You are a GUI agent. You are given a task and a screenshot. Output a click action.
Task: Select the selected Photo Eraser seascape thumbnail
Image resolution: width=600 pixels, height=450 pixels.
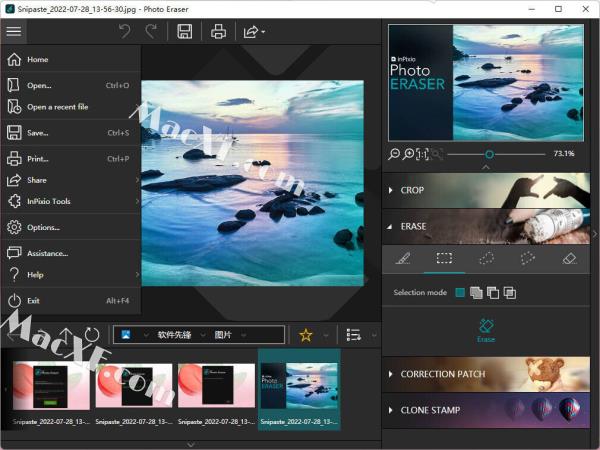(x=299, y=390)
